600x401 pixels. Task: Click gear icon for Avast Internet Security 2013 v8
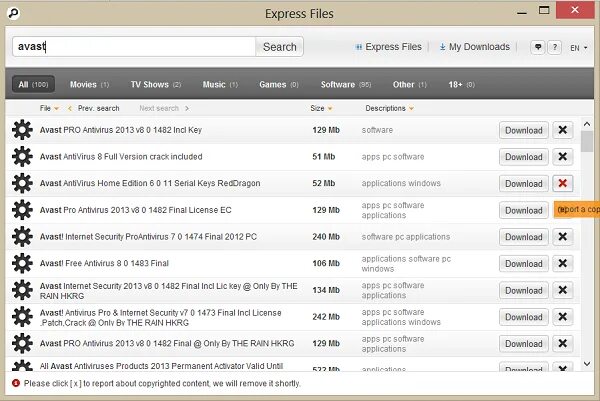pos(22,290)
